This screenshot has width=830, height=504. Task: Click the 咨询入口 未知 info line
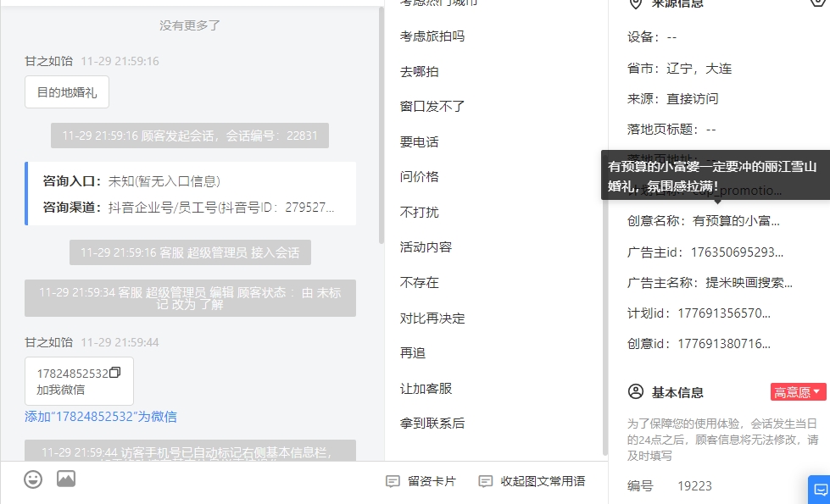[131, 181]
